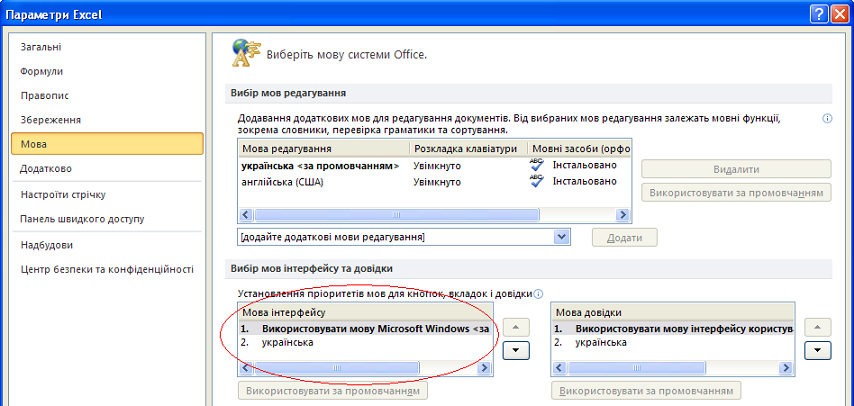Viewport: 854px width, 406px height.
Task: Open Центр безпеки та конфіденційності
Action: click(x=106, y=269)
